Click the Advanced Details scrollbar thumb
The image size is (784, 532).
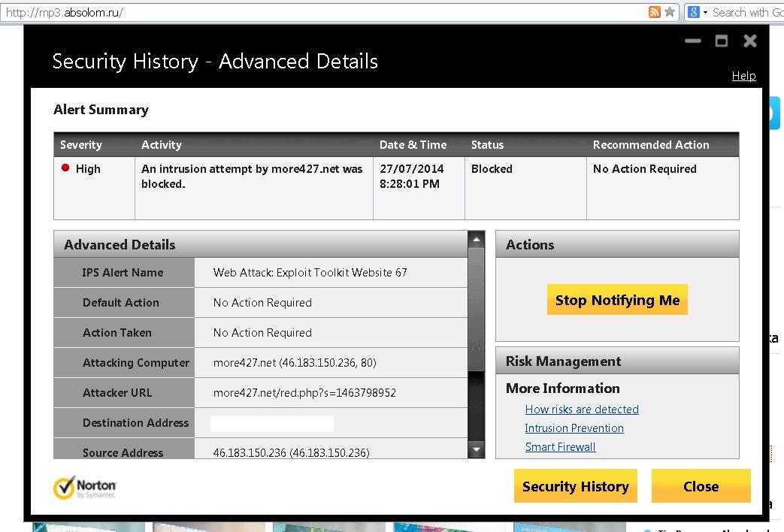click(476, 308)
